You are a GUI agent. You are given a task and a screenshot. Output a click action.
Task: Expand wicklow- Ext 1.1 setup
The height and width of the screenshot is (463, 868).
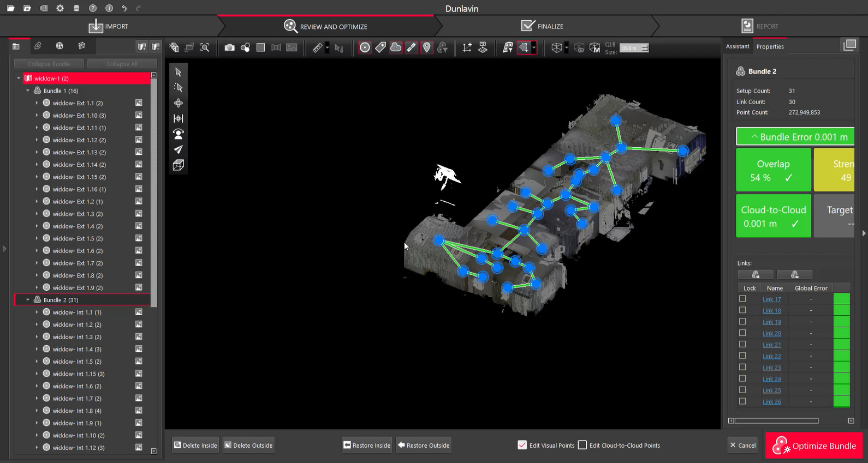tap(37, 103)
